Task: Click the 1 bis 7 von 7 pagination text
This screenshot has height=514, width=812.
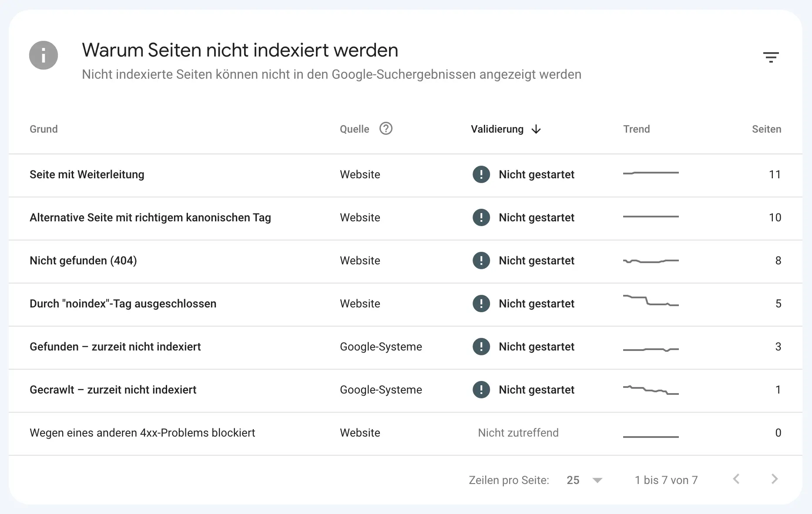Action: pyautogui.click(x=666, y=480)
